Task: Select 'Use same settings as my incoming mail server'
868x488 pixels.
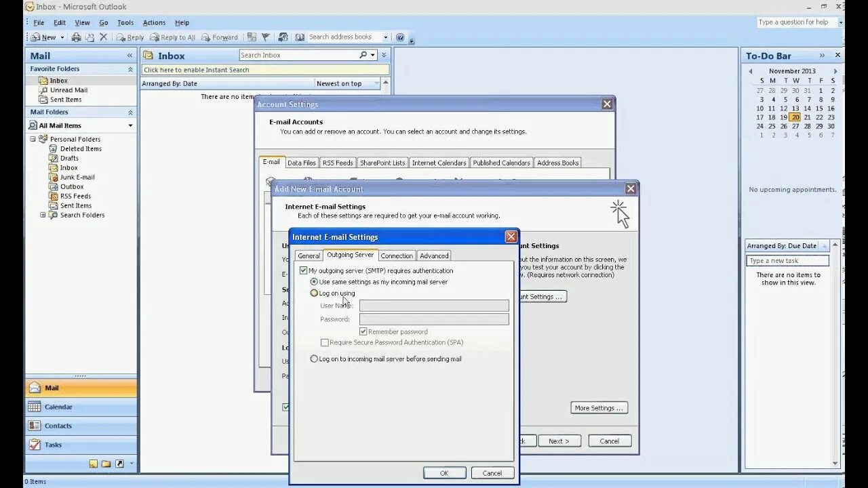Action: [313, 281]
